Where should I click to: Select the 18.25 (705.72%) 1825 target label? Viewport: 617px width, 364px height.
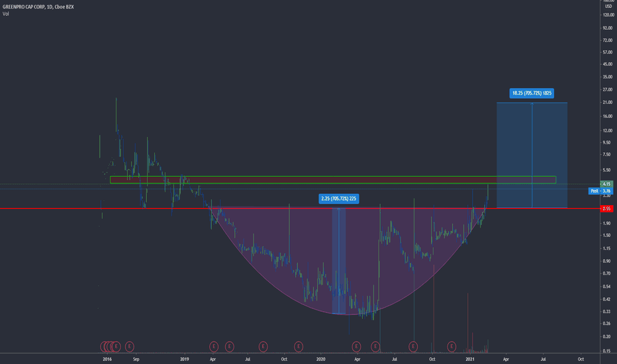pos(532,93)
